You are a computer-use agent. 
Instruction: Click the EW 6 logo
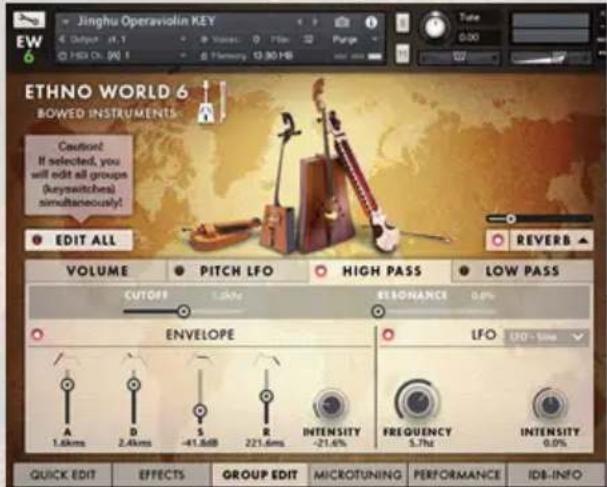pyautogui.click(x=29, y=49)
